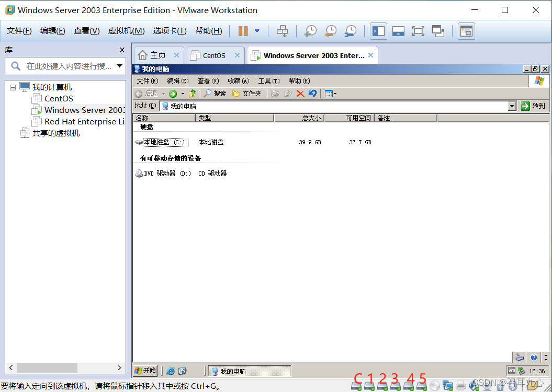Toggle the library sidebar visibility
The width and height of the screenshot is (552, 392).
click(378, 31)
